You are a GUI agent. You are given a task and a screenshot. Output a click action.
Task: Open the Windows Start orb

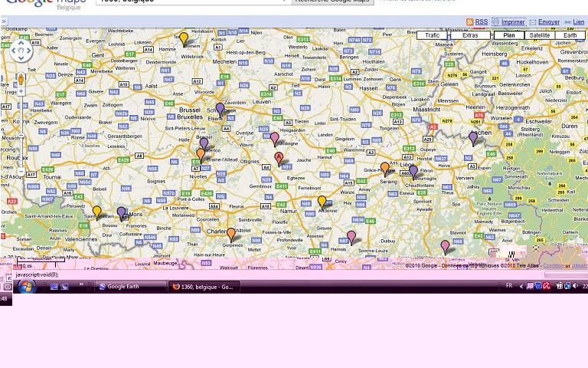pos(27,287)
